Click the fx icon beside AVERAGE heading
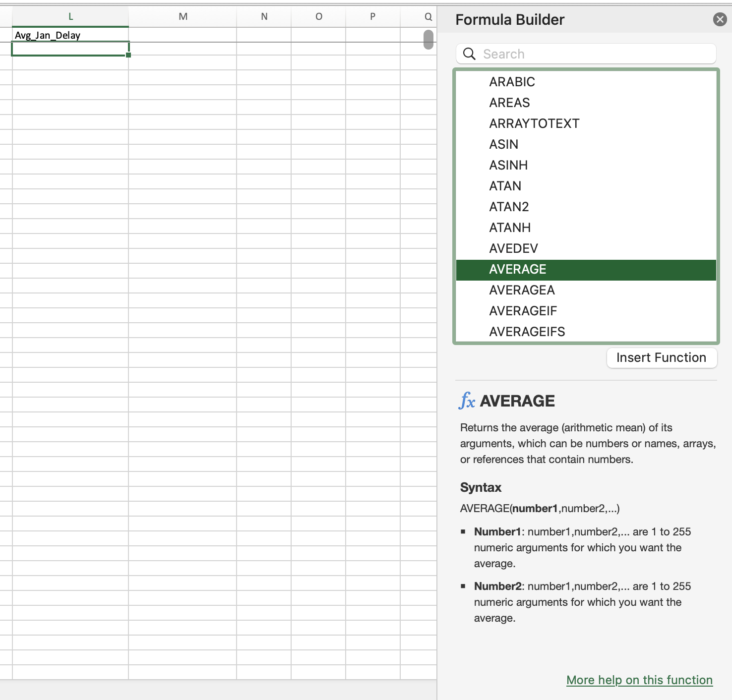The image size is (732, 700). click(468, 402)
